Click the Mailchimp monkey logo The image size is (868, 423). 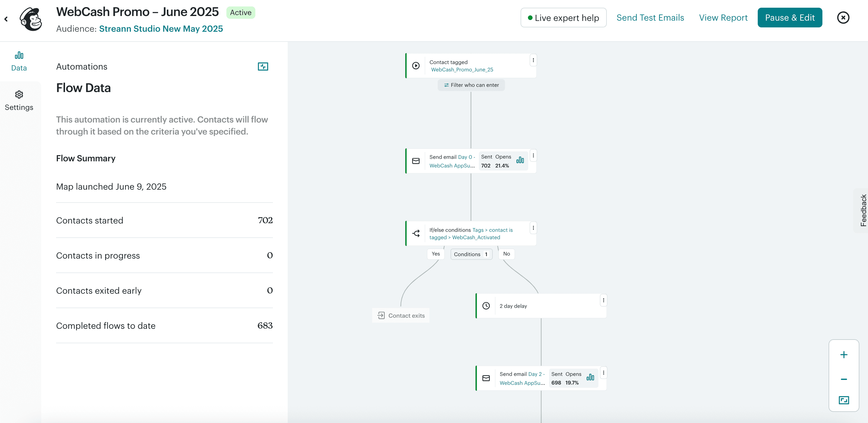[31, 19]
